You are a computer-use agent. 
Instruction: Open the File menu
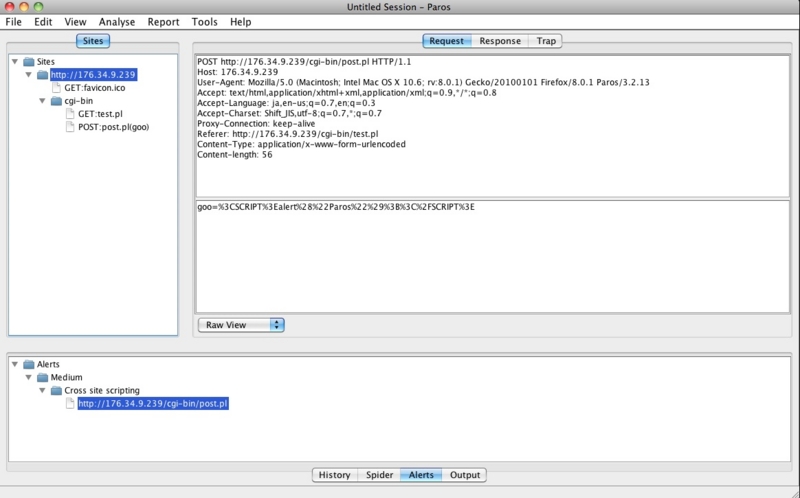coord(13,22)
